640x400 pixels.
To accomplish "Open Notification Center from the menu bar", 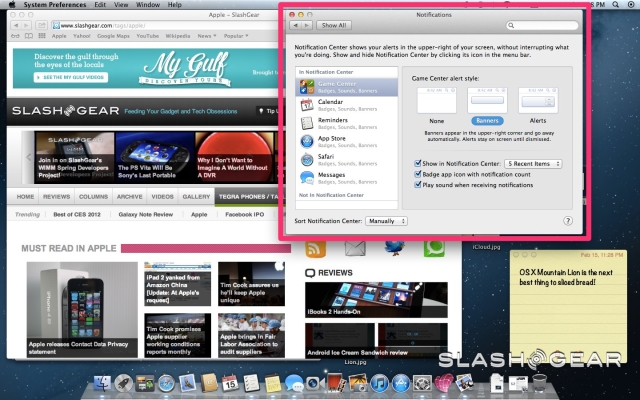I will click(x=629, y=4).
